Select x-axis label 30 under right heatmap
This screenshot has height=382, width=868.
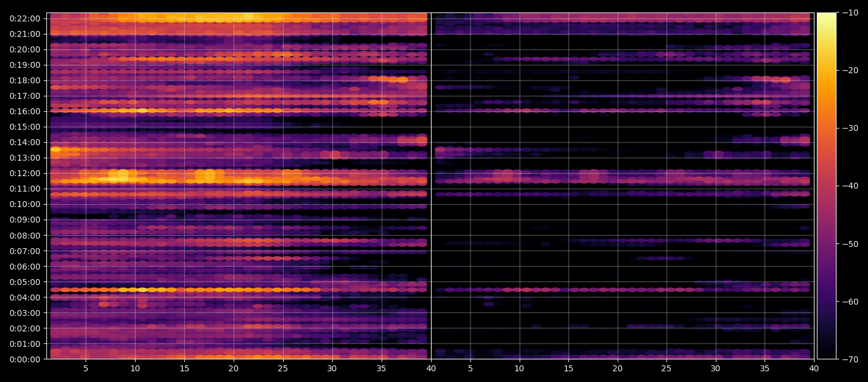point(715,369)
